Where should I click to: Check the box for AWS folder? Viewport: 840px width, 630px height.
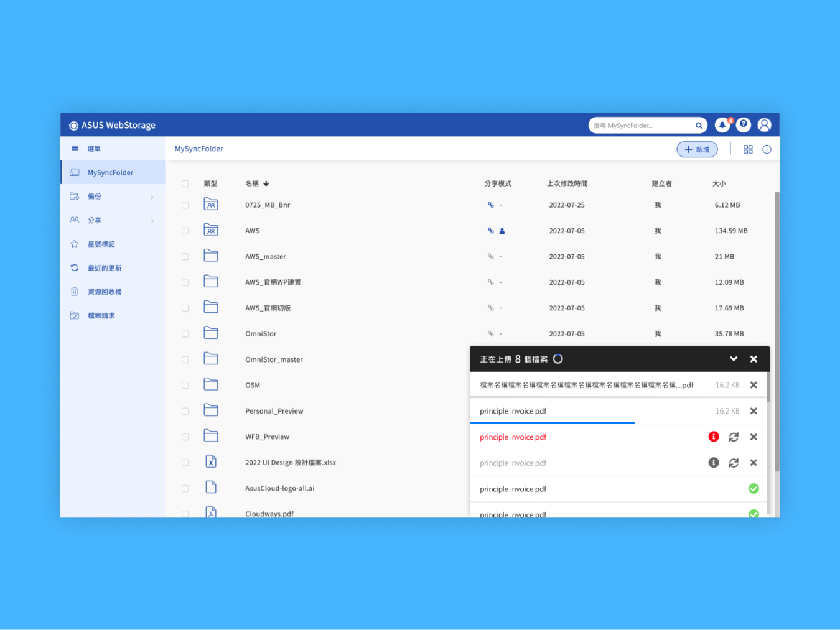coord(185,231)
